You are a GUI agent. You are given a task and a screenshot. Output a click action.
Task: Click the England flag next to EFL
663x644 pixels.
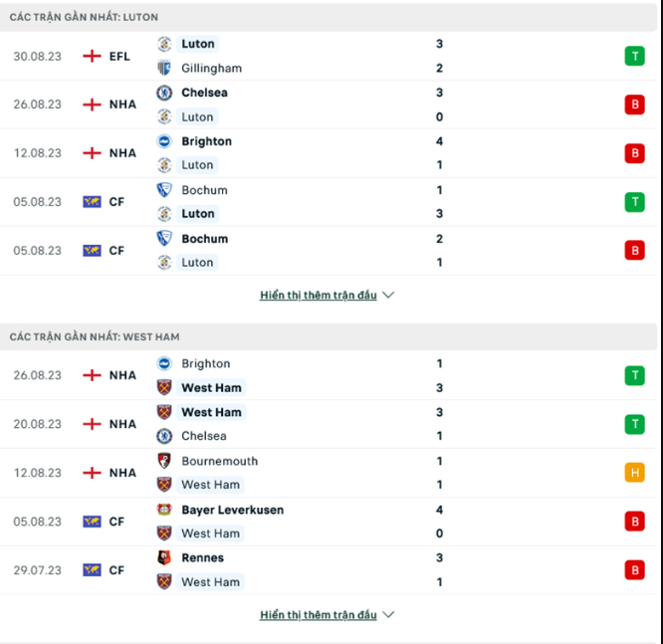tap(93, 56)
